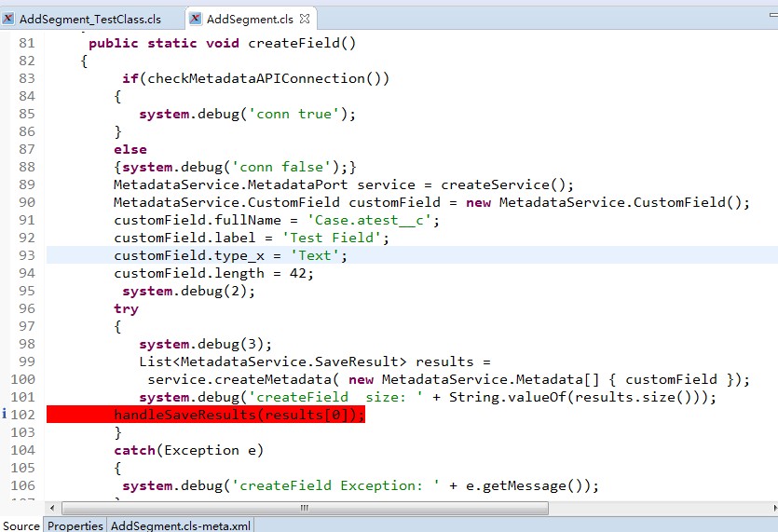
Task: Click 'new MetadataService.CustomField()' on line 90
Action: coord(604,202)
